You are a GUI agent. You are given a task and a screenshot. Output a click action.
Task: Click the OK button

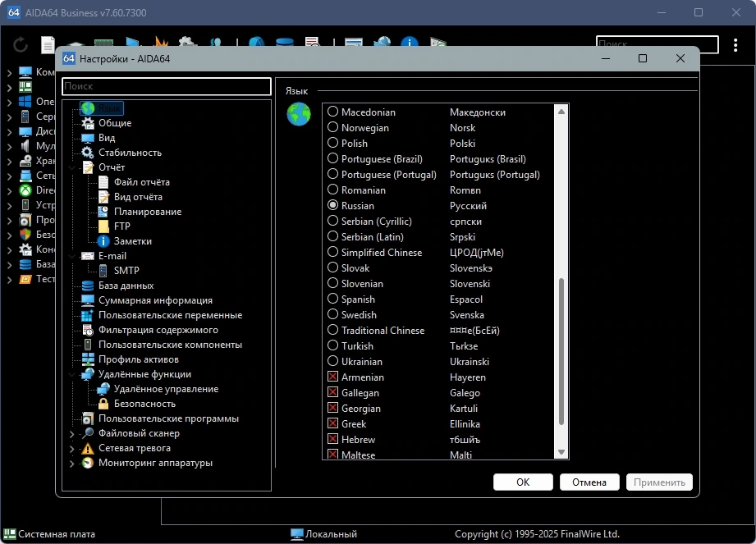(523, 482)
